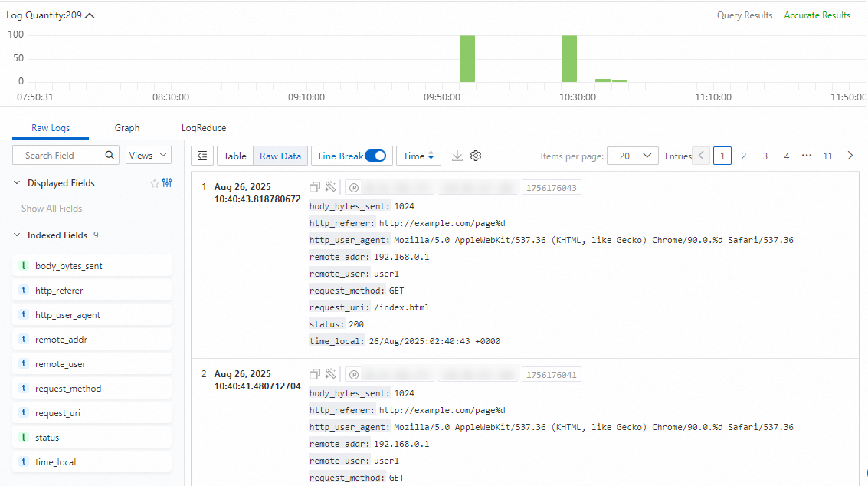868x486 pixels.
Task: Click http_referer value in log entry 1
Action: point(442,223)
